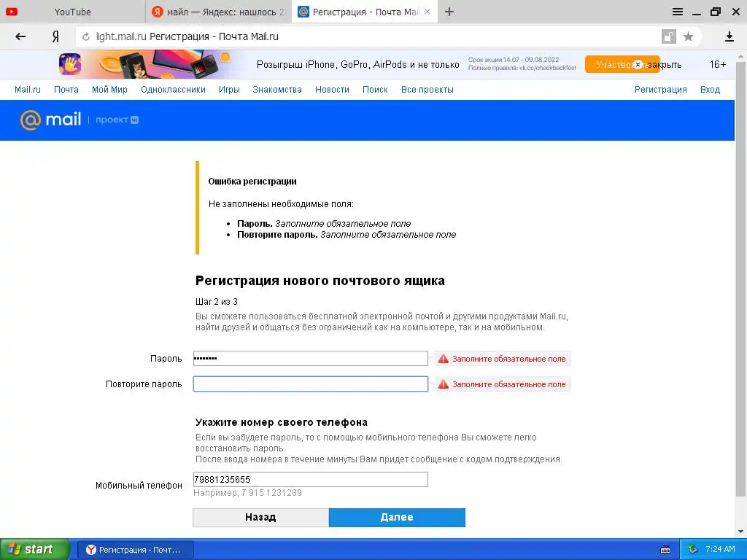Click the Например, 7 915 1231289 hint

(248, 493)
